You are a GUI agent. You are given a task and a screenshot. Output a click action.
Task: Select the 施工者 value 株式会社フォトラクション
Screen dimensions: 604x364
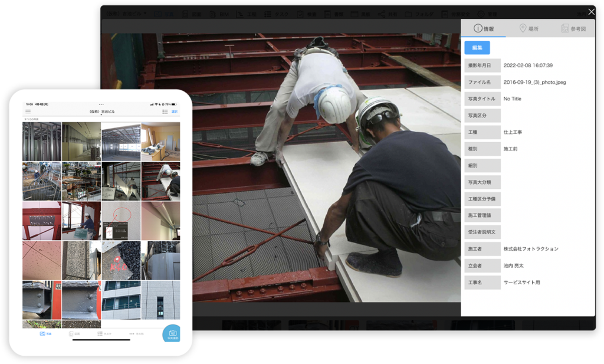pyautogui.click(x=530, y=249)
